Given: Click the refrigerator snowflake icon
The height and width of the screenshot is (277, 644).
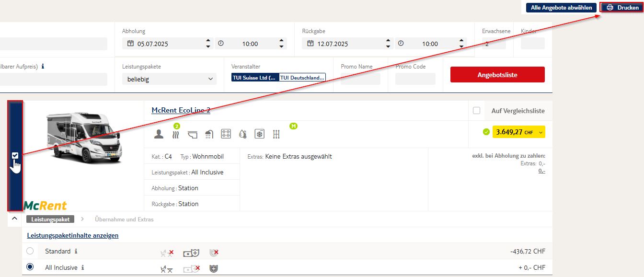Looking at the screenshot, I should [259, 134].
